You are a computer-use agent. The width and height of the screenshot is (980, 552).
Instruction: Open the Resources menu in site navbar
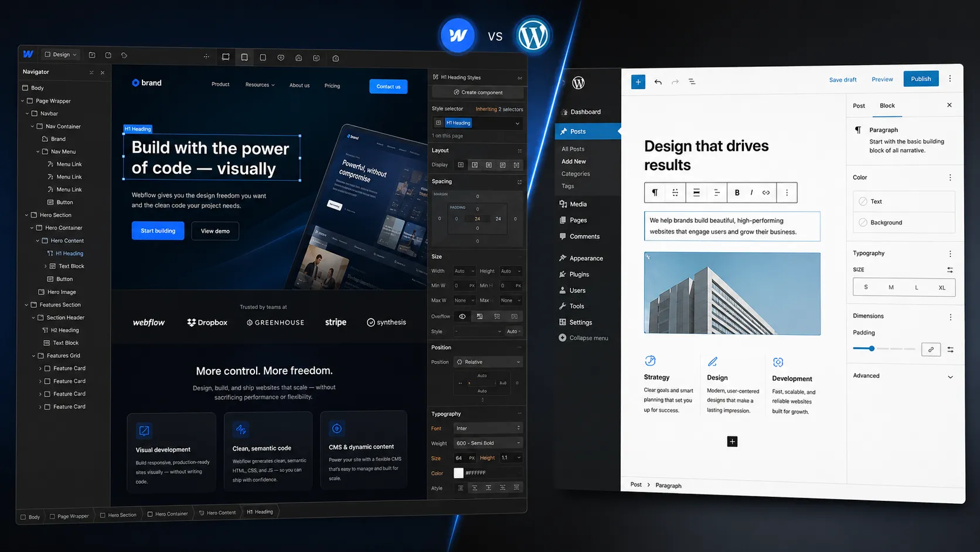pos(260,84)
